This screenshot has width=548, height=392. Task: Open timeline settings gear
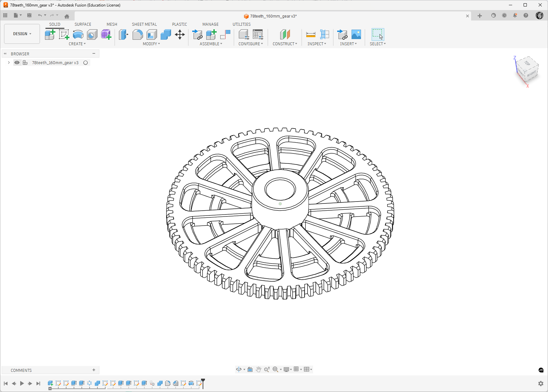tap(541, 384)
